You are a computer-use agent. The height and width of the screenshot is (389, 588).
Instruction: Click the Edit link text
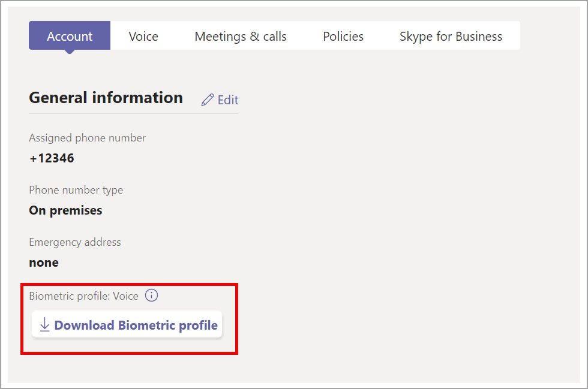(x=228, y=100)
